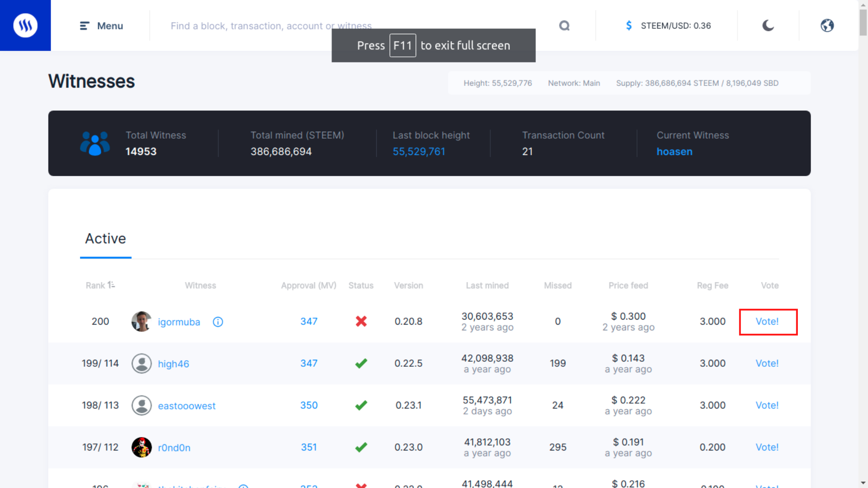Click eastooowest's approval value 350
The width and height of the screenshot is (868, 488).
(x=309, y=405)
